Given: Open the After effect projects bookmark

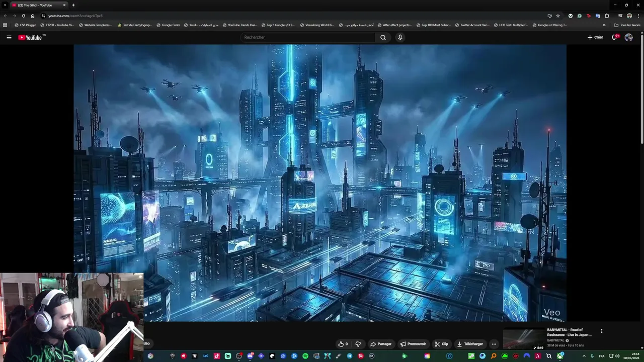Looking at the screenshot, I should pos(394,25).
